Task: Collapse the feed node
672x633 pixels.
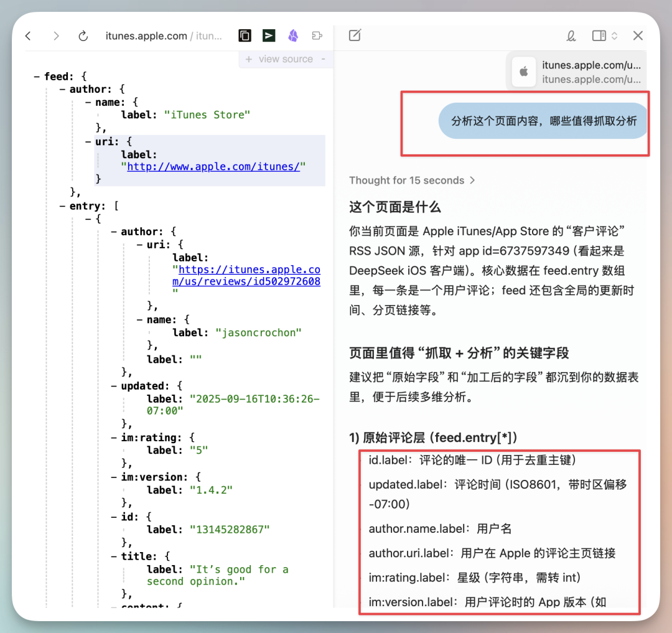Action: click(37, 77)
